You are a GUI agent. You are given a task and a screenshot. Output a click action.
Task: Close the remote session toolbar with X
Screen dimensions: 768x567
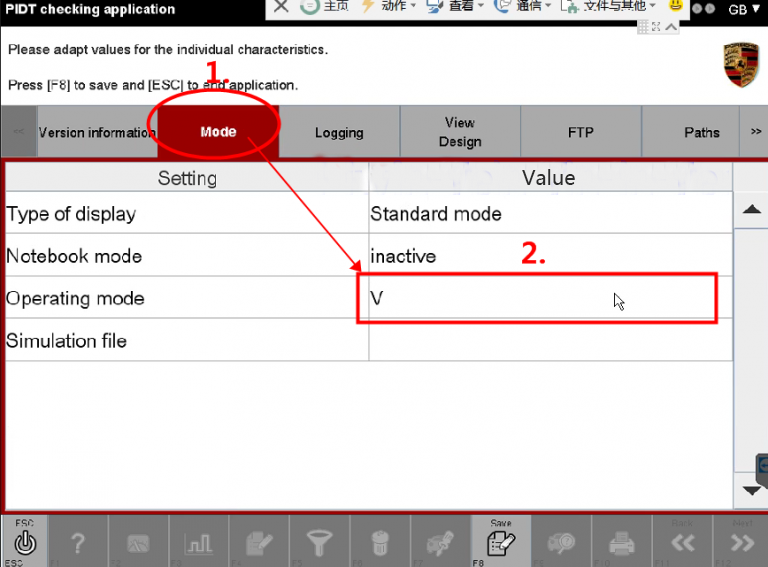point(281,6)
